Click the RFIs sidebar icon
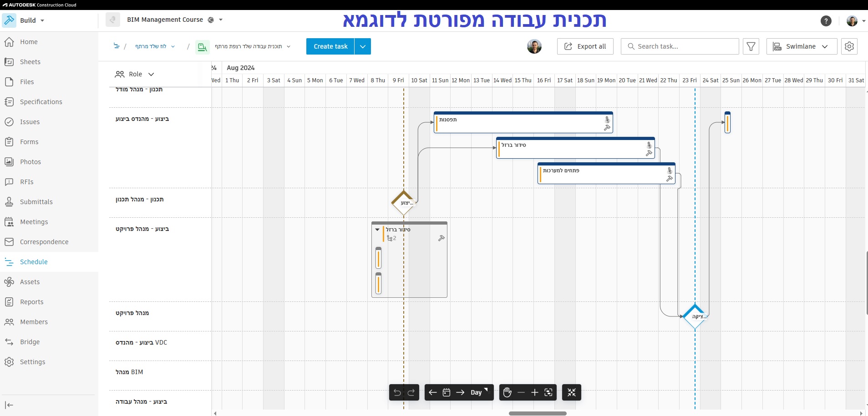This screenshot has width=868, height=416. 9,182
